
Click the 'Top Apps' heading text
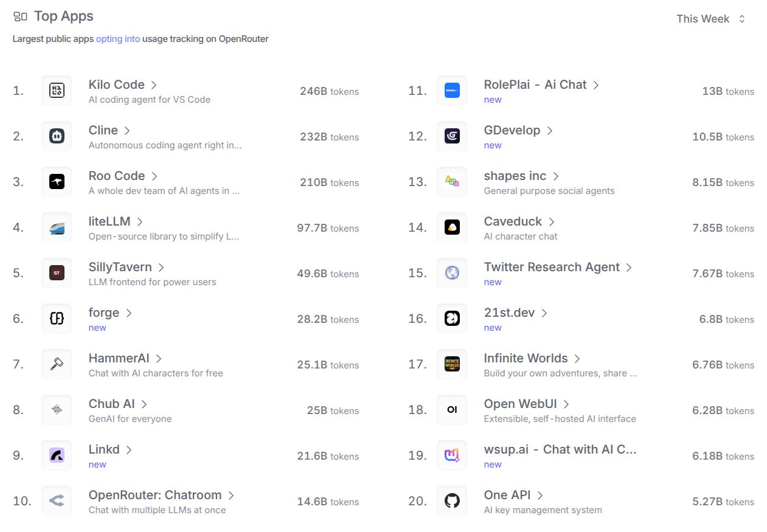pos(64,16)
